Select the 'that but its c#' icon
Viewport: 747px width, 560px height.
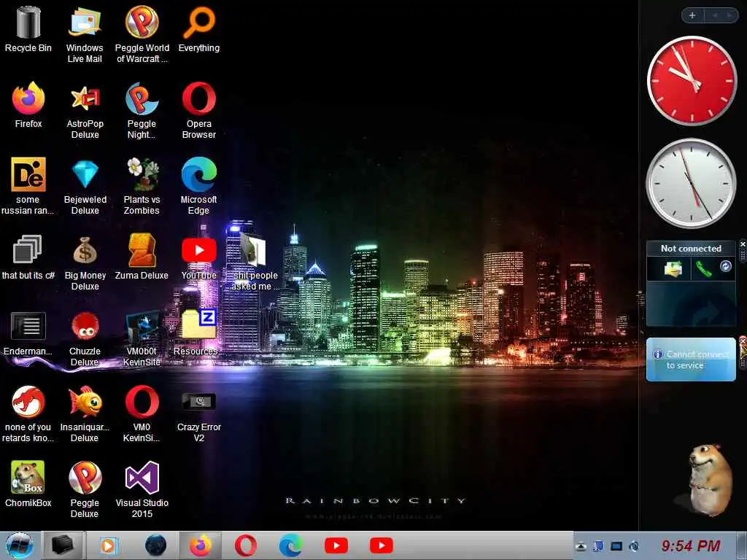tap(28, 257)
